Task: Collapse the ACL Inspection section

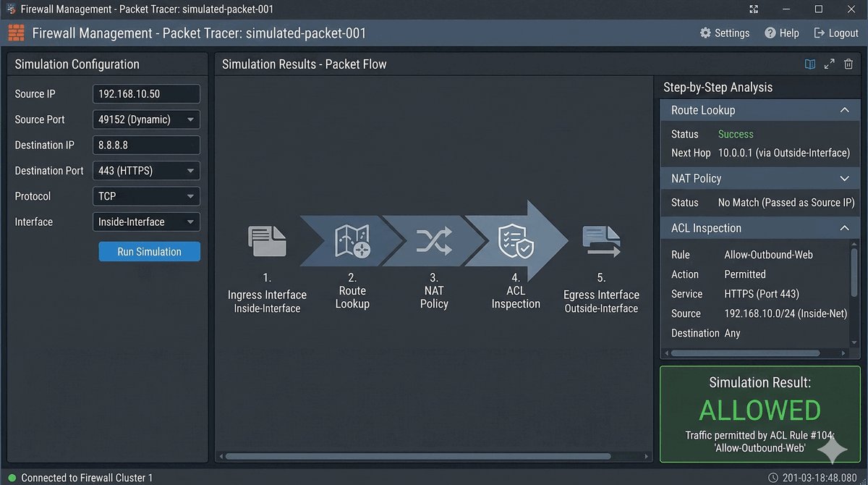Action: tap(843, 228)
